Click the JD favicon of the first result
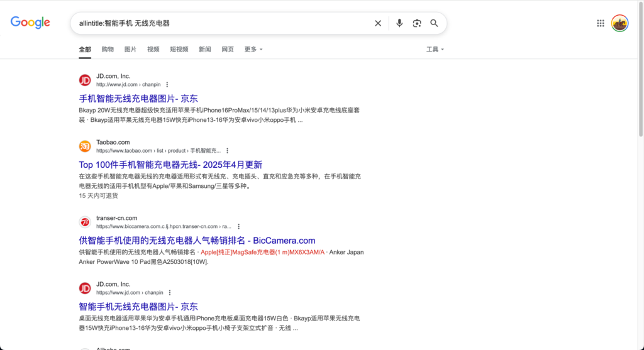Screen dimensions: 644x350 pos(85,80)
